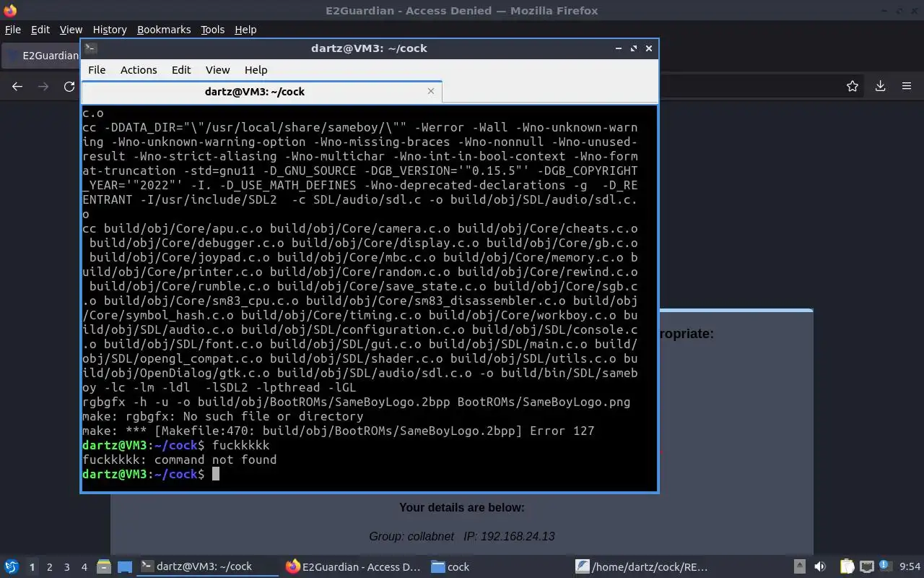Open the Edit menu in Firefox menu bar
This screenshot has height=578, width=924.
pyautogui.click(x=40, y=30)
